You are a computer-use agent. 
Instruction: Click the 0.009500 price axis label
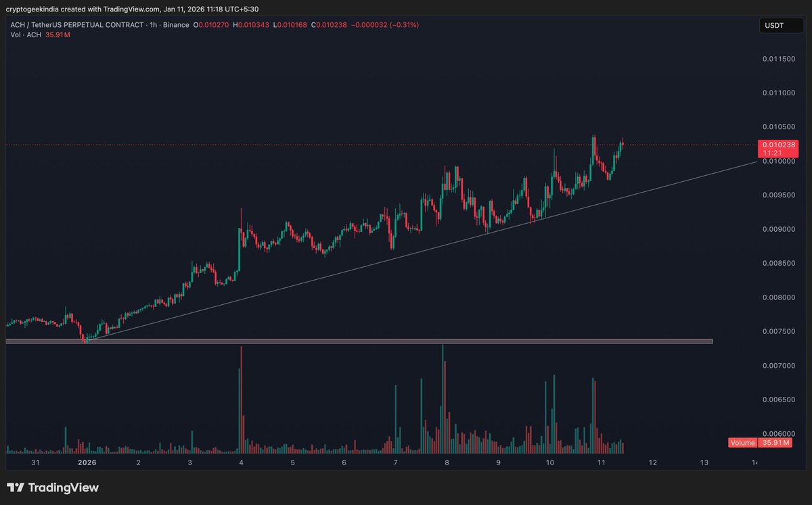click(x=778, y=195)
